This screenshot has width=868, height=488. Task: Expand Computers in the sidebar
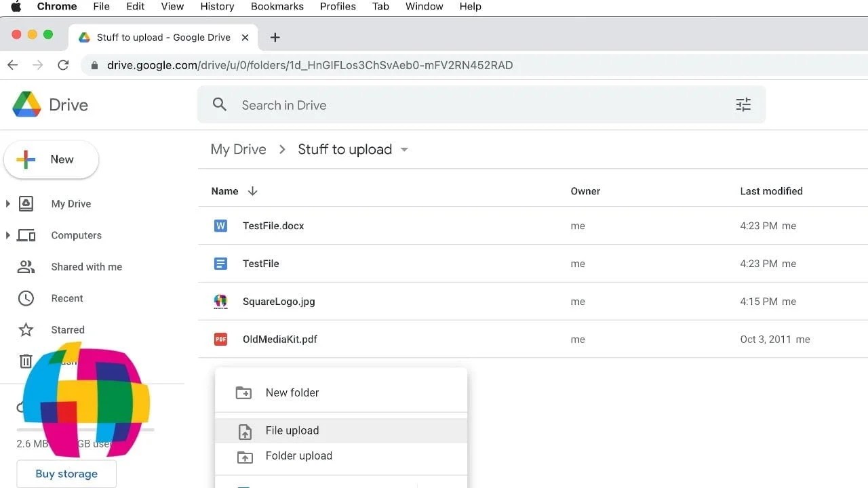[8, 235]
